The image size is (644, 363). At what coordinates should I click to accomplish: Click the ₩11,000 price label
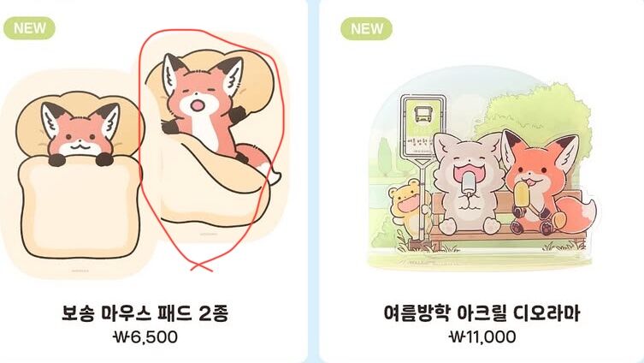point(483,337)
